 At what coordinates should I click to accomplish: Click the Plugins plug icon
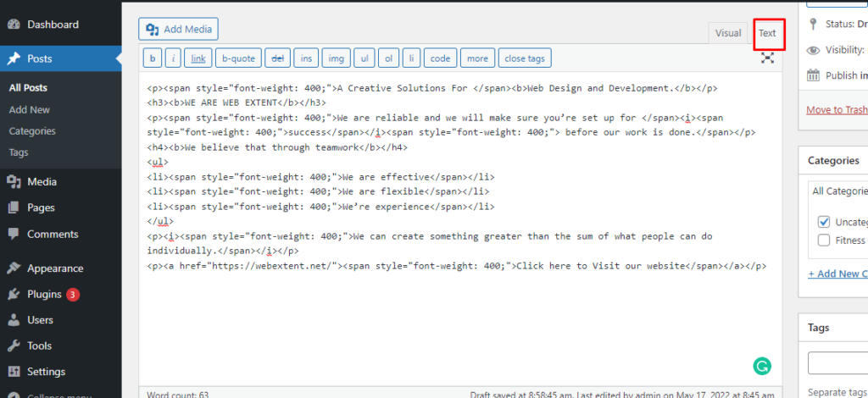point(14,295)
